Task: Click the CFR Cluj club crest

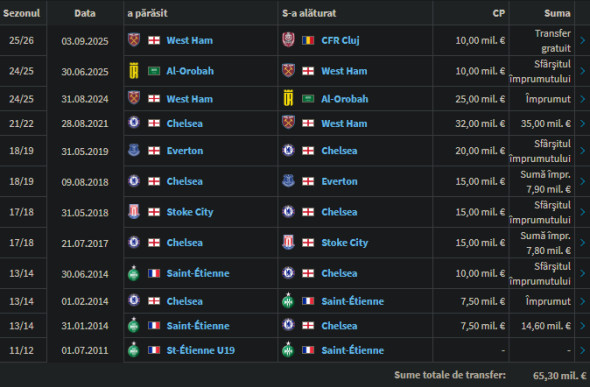Action: 288,40
